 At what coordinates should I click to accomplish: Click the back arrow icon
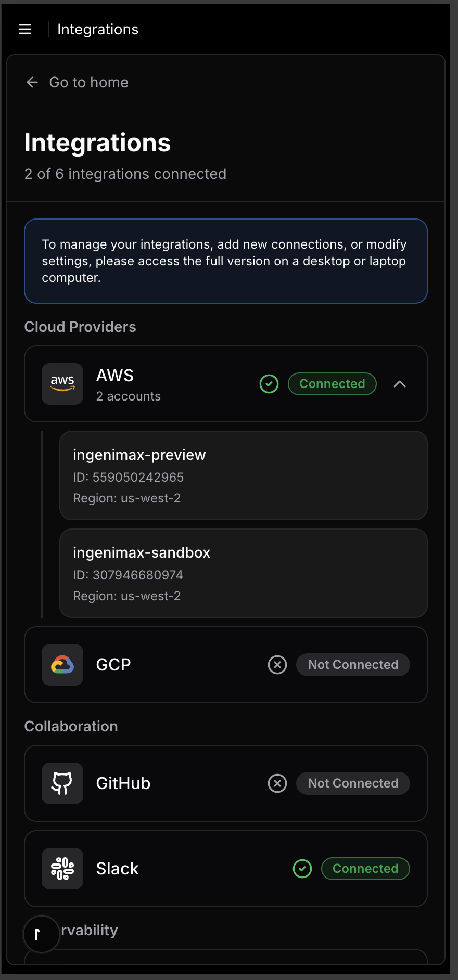pos(32,82)
